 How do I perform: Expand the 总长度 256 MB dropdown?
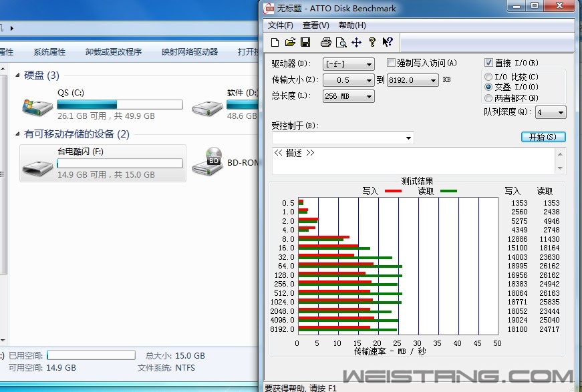[348, 96]
